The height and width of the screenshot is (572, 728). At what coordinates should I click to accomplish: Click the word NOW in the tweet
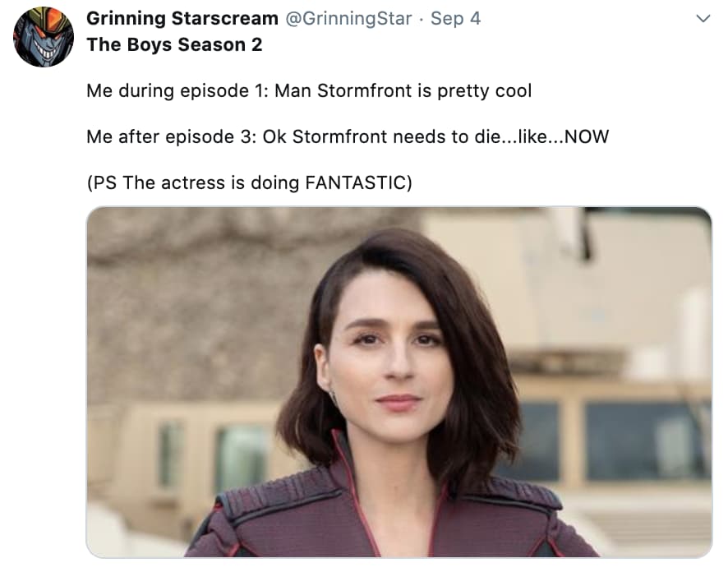tap(587, 136)
